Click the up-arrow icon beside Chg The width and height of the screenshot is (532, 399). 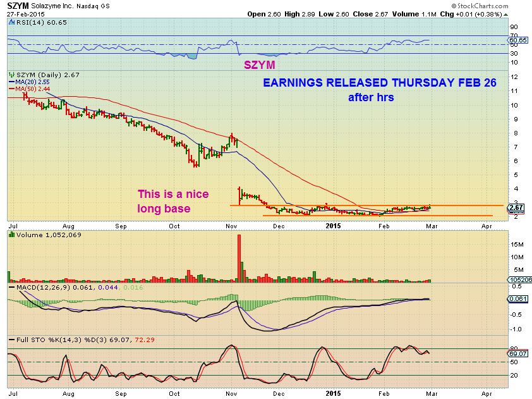[506, 15]
